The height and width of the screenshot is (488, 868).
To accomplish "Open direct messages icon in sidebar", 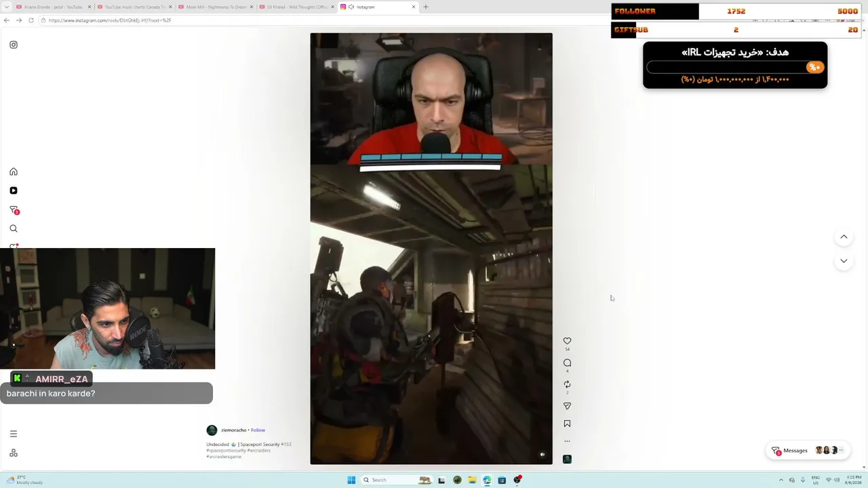I will [14, 210].
